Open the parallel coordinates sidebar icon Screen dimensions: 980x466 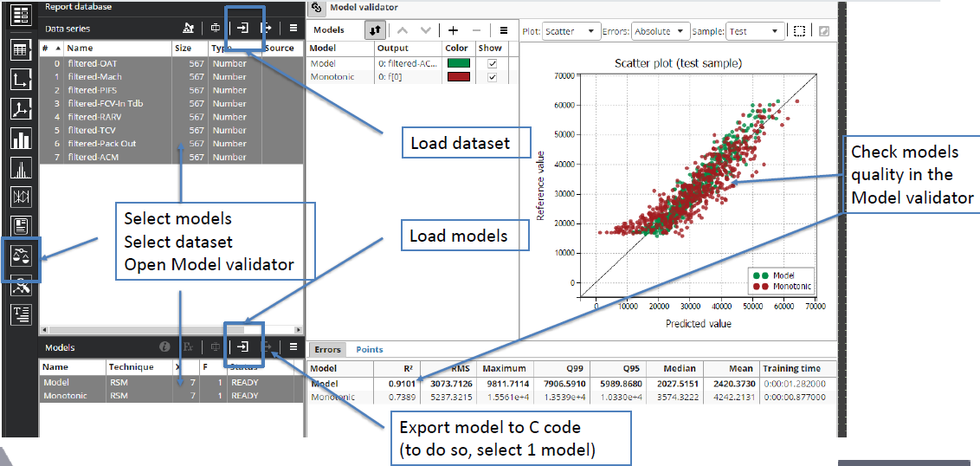click(x=22, y=197)
